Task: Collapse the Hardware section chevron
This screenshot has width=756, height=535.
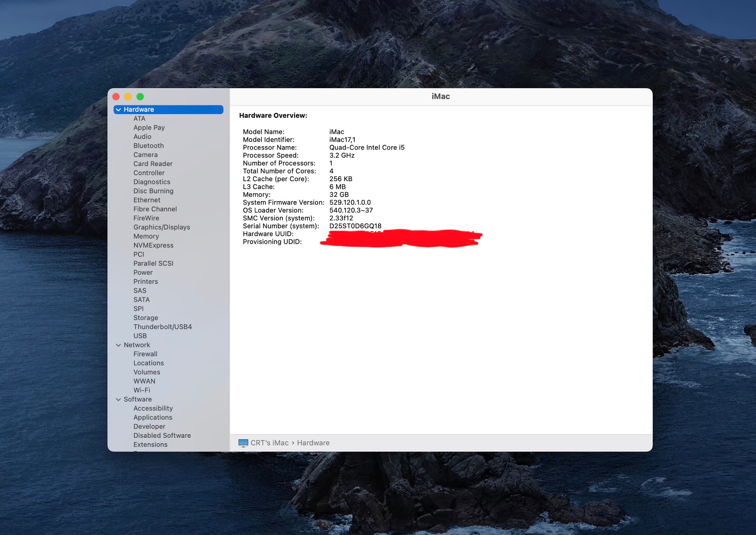Action: pos(119,110)
